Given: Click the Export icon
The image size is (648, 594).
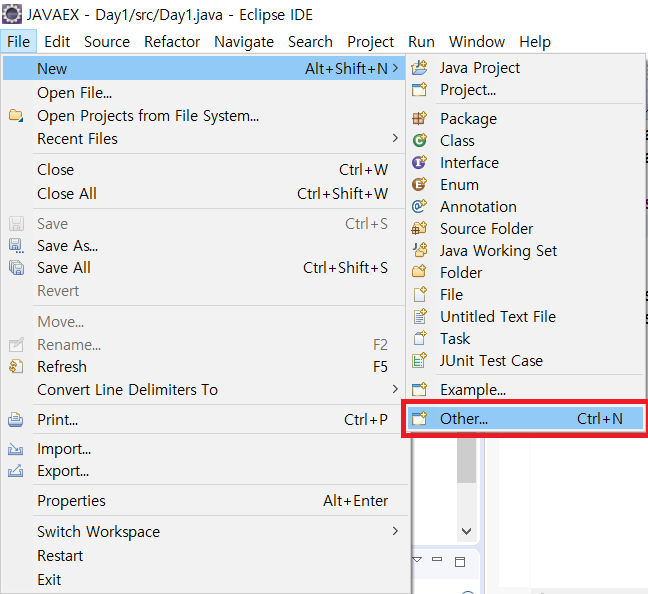Looking at the screenshot, I should [16, 470].
